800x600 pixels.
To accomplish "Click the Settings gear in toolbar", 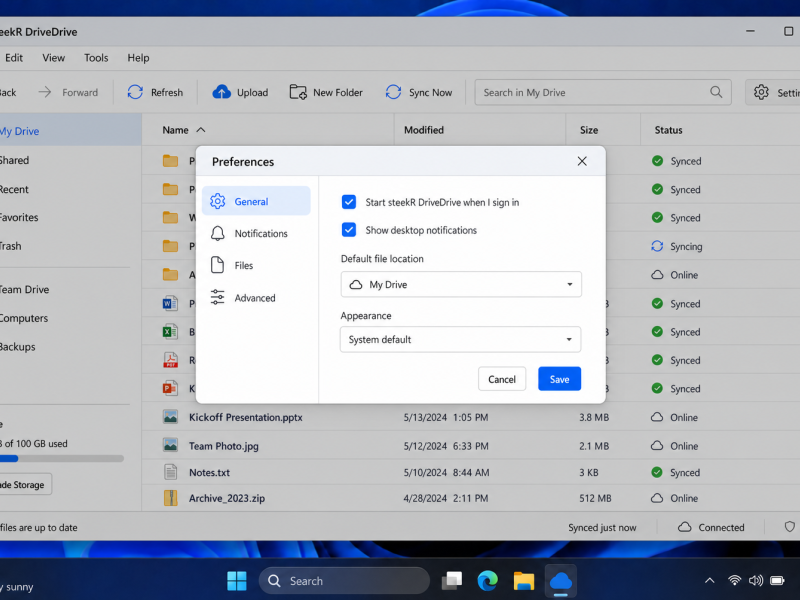I will tap(761, 92).
